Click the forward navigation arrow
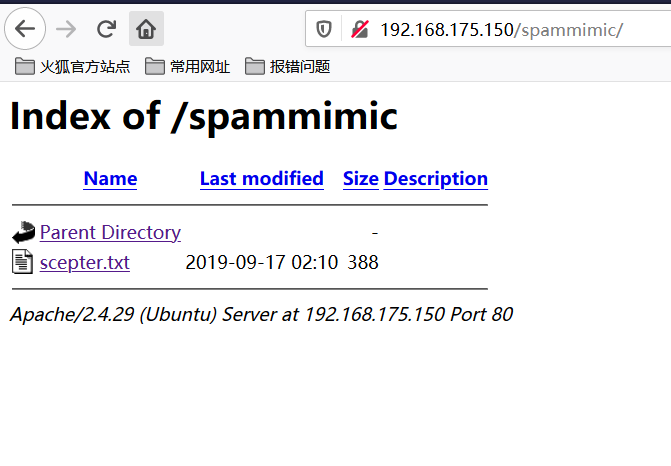The image size is (671, 466). [x=66, y=28]
